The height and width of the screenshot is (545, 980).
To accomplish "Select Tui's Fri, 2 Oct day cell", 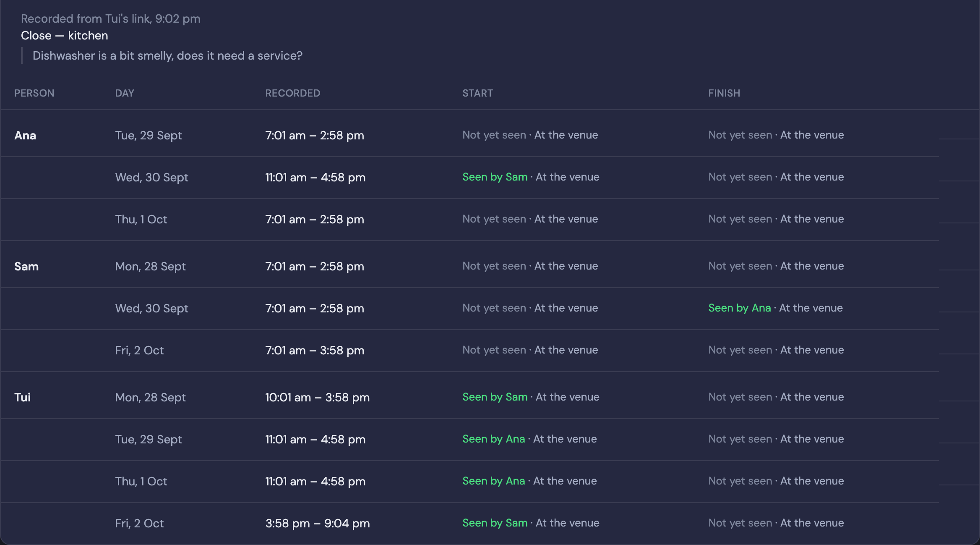I will click(x=139, y=524).
